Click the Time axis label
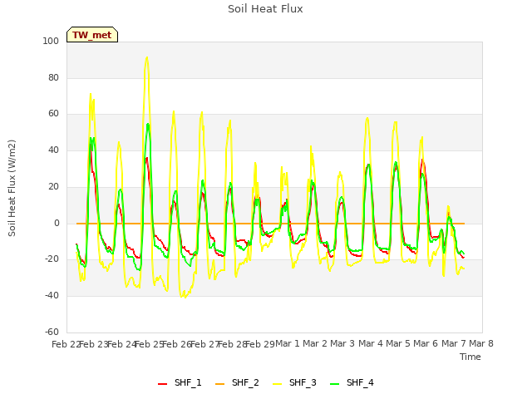The image size is (532, 399). pyautogui.click(x=470, y=357)
